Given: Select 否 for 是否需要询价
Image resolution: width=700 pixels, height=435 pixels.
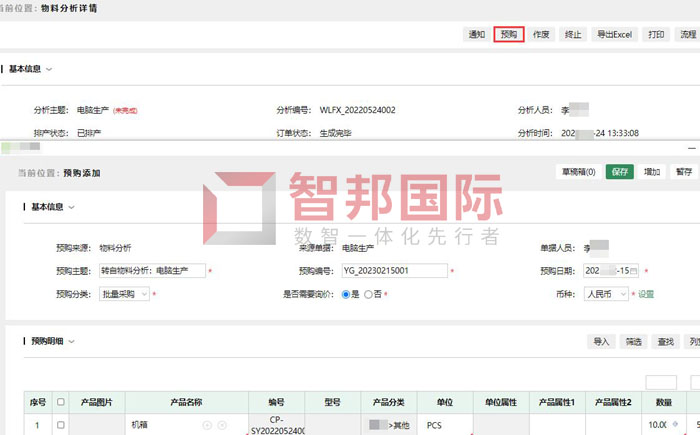Looking at the screenshot, I should (x=369, y=295).
